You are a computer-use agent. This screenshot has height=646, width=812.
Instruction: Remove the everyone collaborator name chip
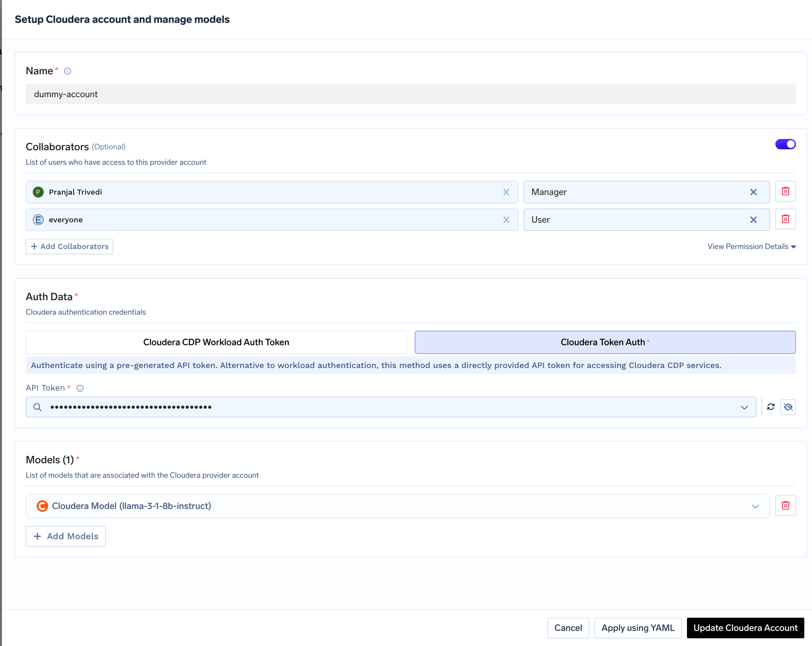click(x=506, y=219)
